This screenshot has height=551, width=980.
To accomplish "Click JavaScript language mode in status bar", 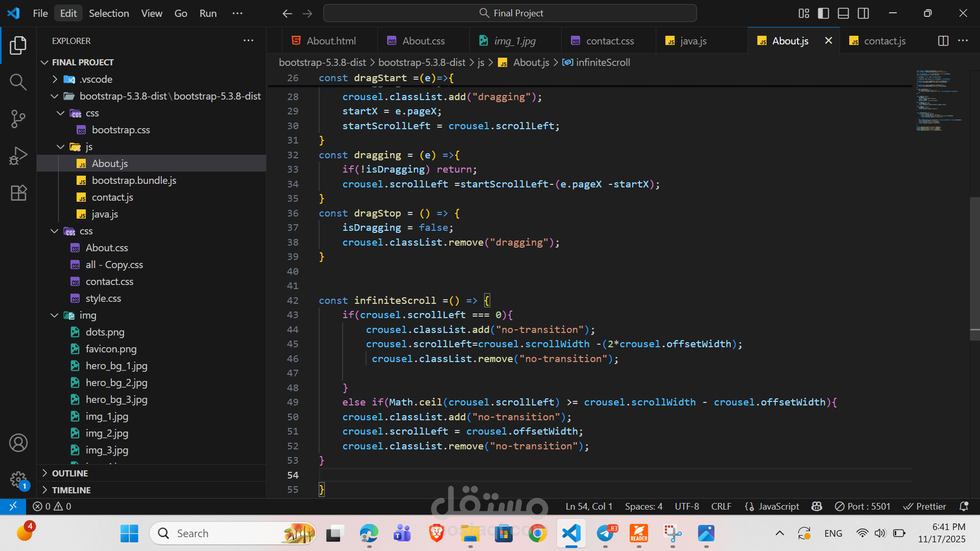I will coord(772,506).
